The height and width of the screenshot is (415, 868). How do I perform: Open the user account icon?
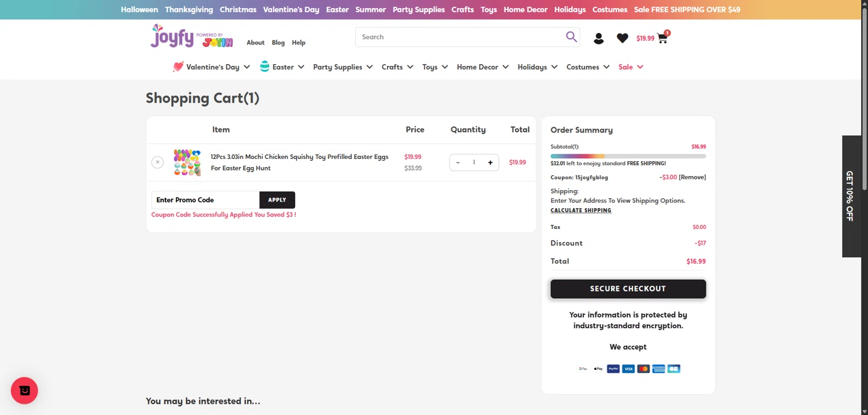pos(599,38)
